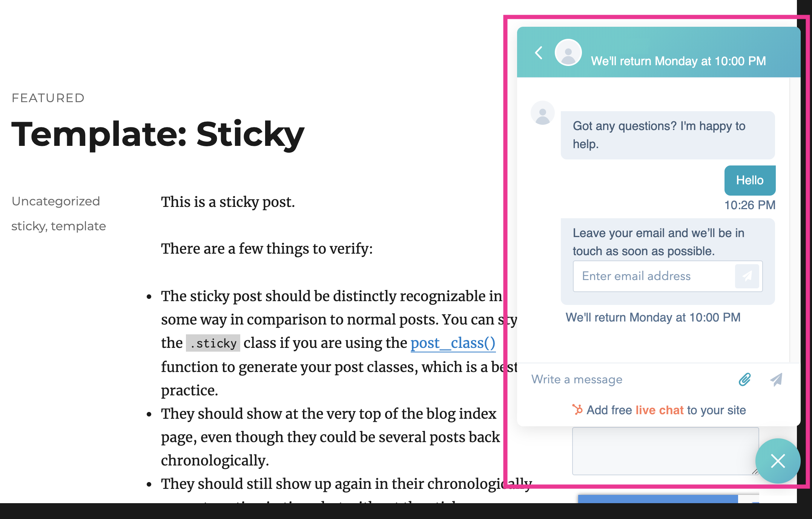Click the resize handle of the textarea

[755, 471]
